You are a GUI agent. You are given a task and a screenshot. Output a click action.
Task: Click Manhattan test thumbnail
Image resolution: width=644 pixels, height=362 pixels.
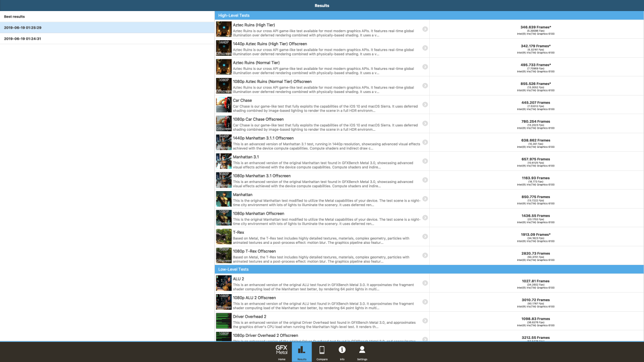click(x=224, y=199)
